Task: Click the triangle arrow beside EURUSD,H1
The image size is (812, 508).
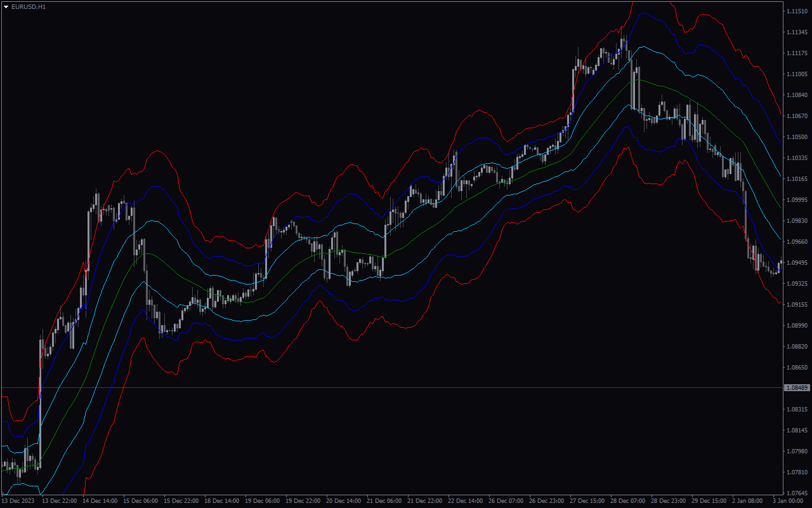Action: 6,6
